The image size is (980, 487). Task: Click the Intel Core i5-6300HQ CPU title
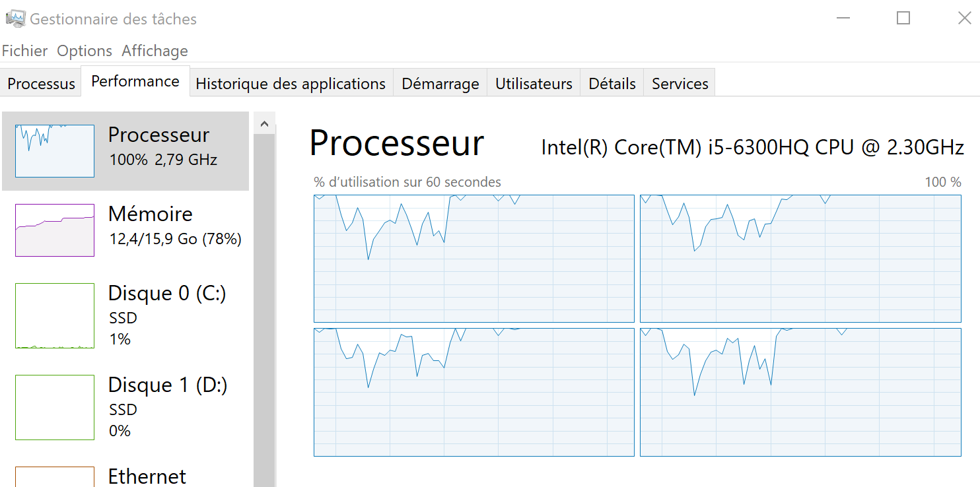click(753, 146)
